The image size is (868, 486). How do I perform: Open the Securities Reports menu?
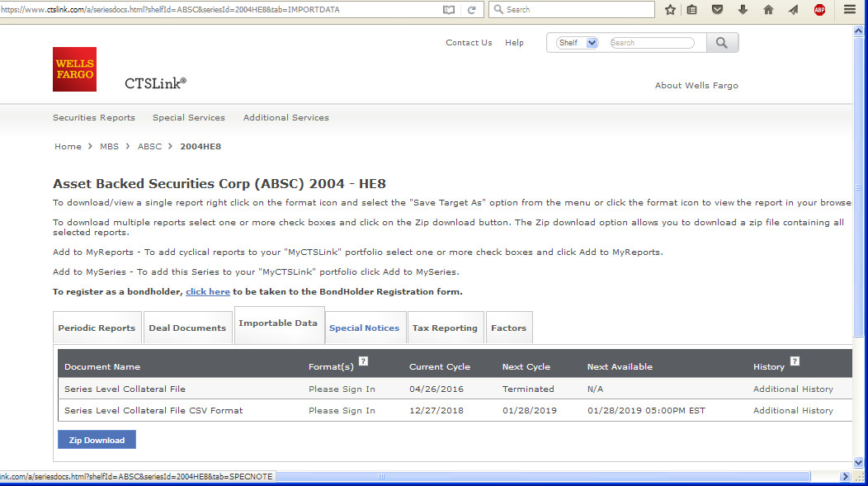pyautogui.click(x=93, y=117)
